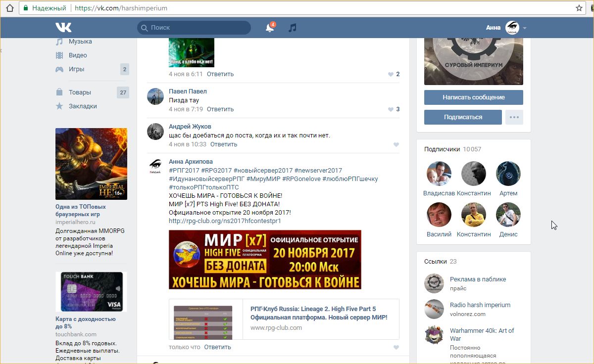This screenshot has height=364, width=594.
Task: Like Pavel Pavel's comment heart
Action: click(x=391, y=109)
